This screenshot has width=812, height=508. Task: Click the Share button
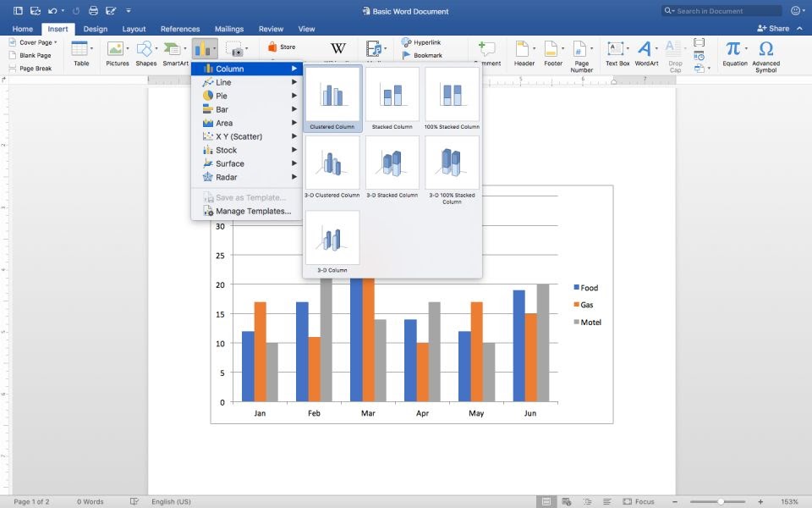[772, 29]
